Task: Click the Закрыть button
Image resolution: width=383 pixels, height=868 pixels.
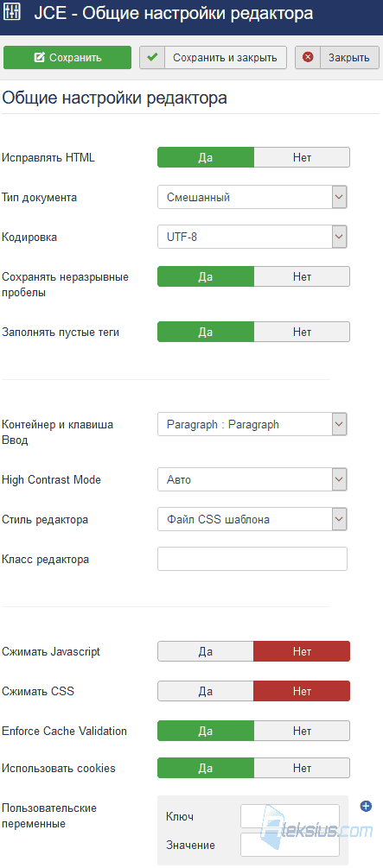Action: tap(337, 58)
